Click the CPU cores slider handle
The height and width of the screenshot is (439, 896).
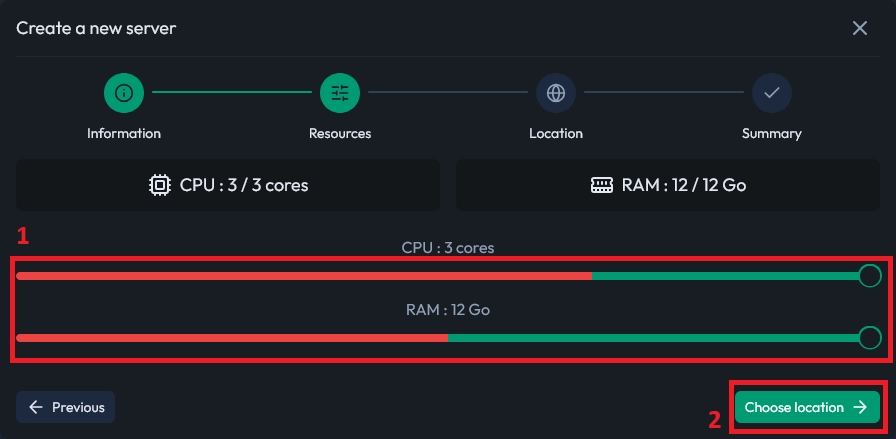click(870, 275)
